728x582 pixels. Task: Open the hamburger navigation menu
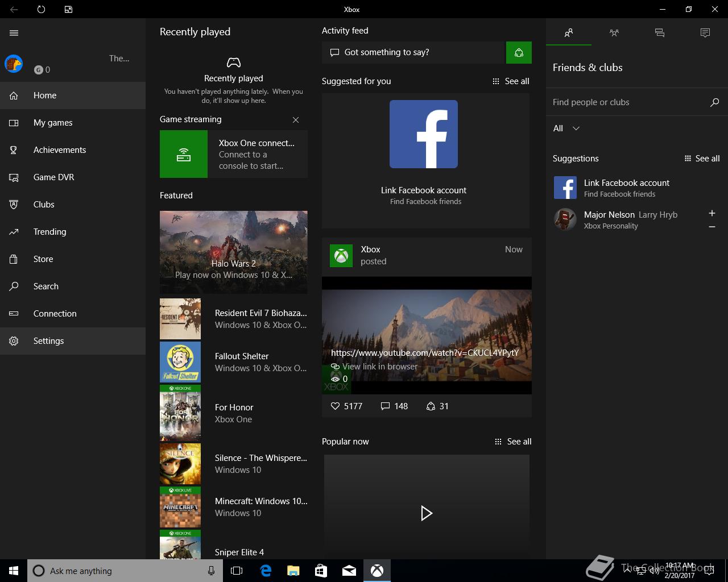pos(14,33)
